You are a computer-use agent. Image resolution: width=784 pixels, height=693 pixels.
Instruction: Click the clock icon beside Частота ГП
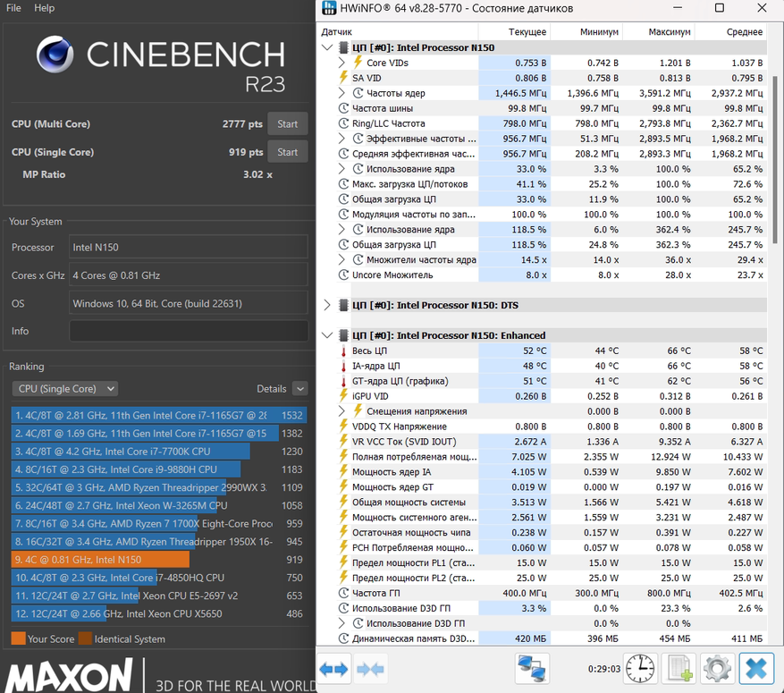(x=343, y=593)
